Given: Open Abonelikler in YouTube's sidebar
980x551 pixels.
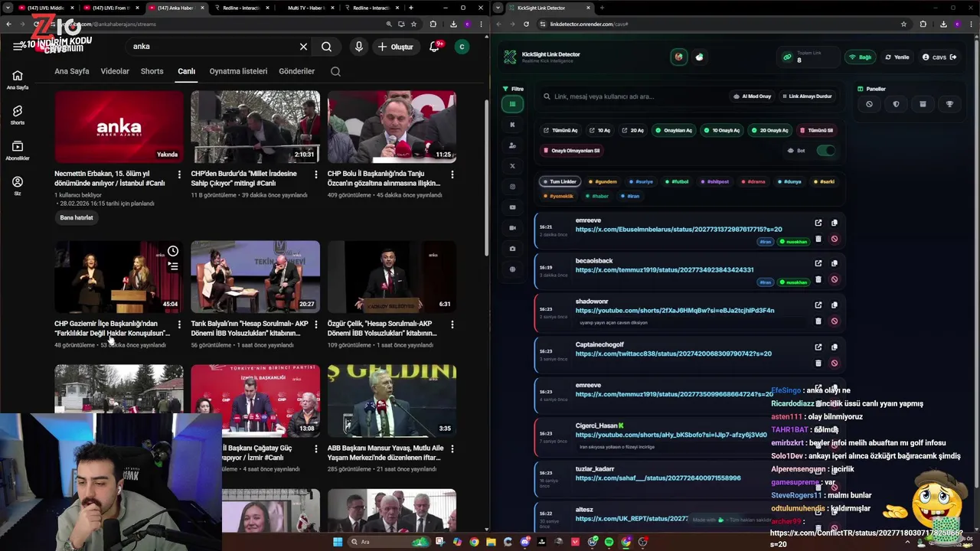Looking at the screenshot, I should tap(18, 151).
